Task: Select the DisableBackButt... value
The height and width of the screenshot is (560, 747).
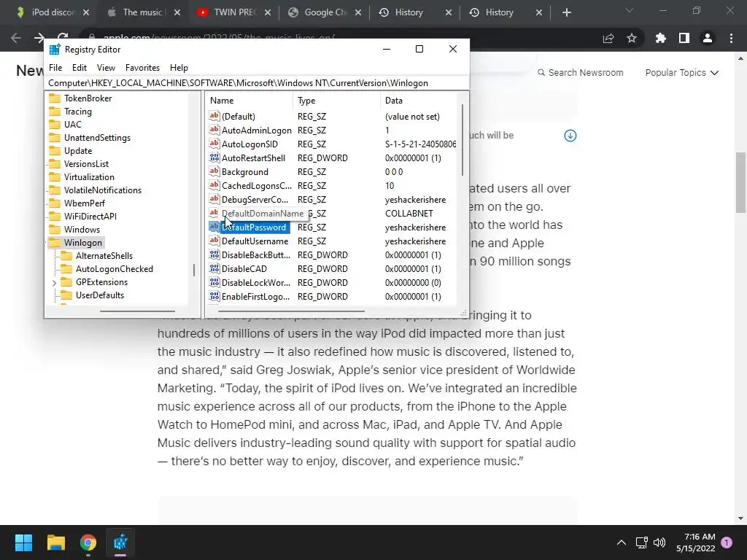Action: pyautogui.click(x=256, y=254)
